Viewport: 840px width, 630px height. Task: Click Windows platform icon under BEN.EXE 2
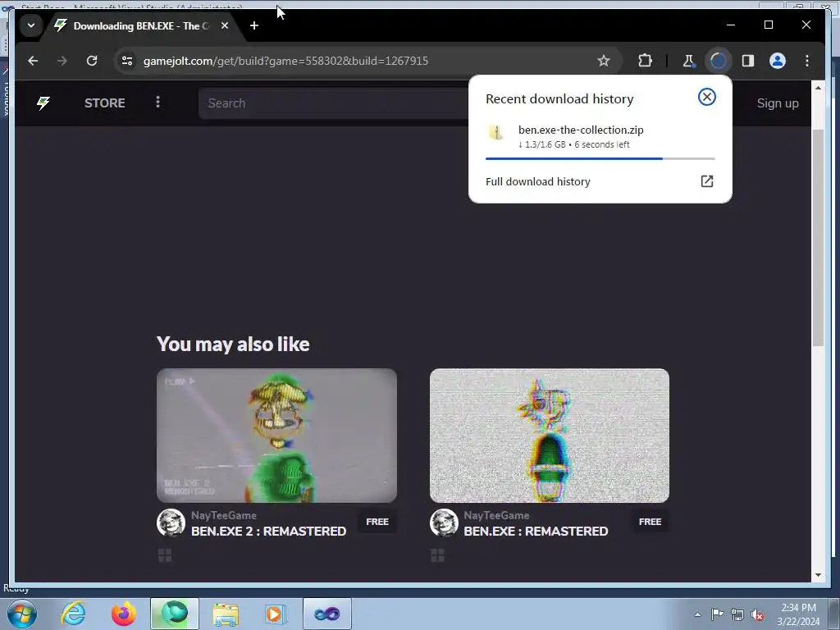165,555
